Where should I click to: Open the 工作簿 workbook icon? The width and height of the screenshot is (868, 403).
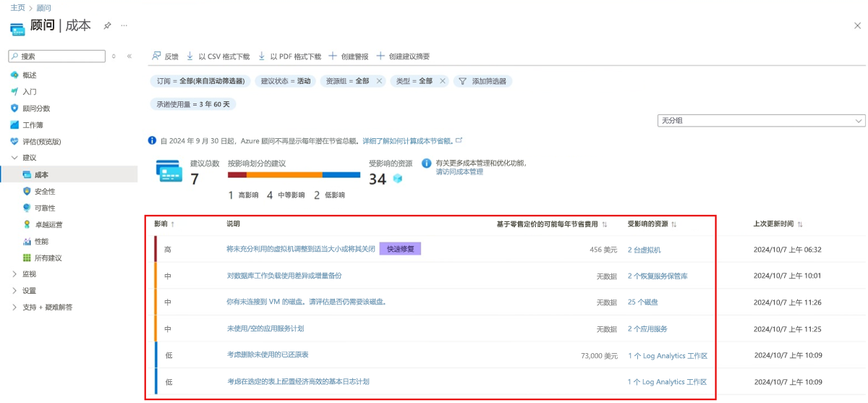click(x=14, y=125)
